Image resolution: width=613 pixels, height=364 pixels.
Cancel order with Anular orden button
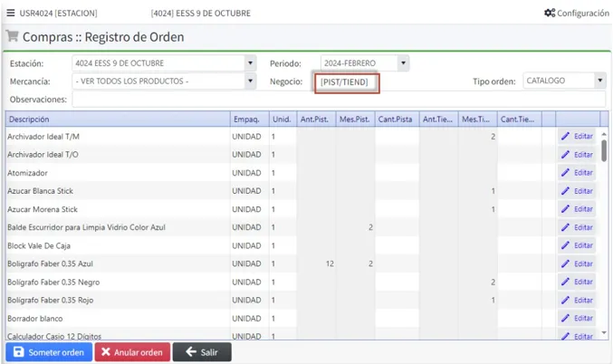132,352
